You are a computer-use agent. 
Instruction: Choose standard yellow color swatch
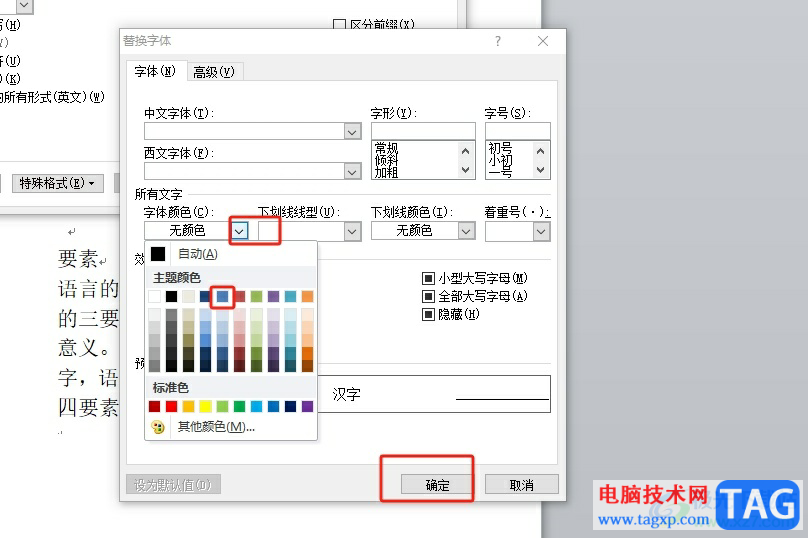tap(206, 407)
